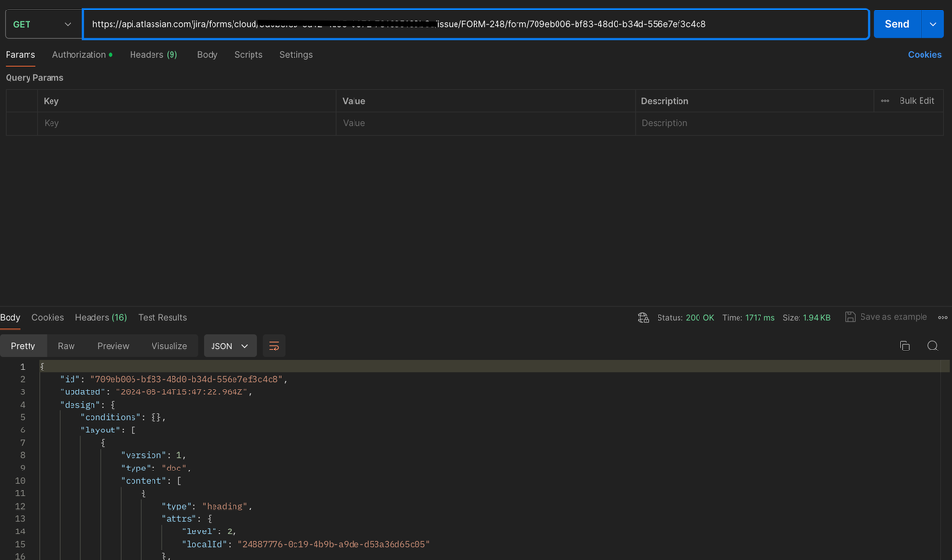Open the Send button dropdown arrow
The width and height of the screenshot is (952, 560).
coord(935,23)
